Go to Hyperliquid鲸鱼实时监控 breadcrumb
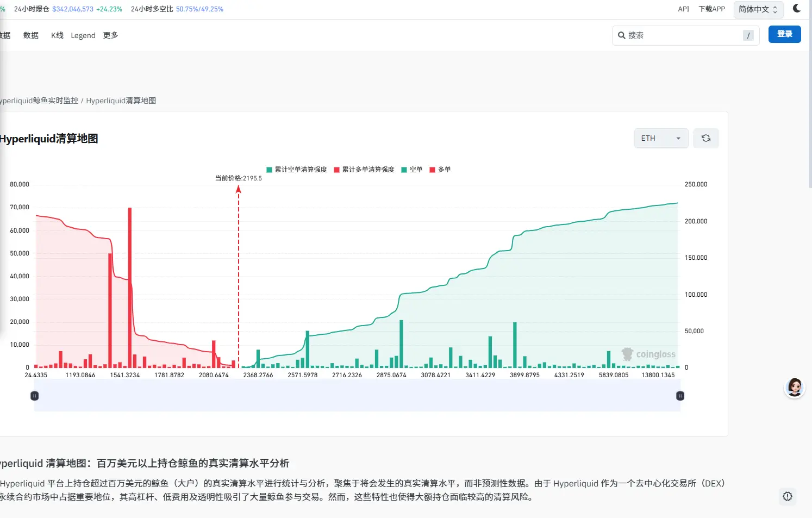Viewport: 812px width, 518px height. click(39, 101)
